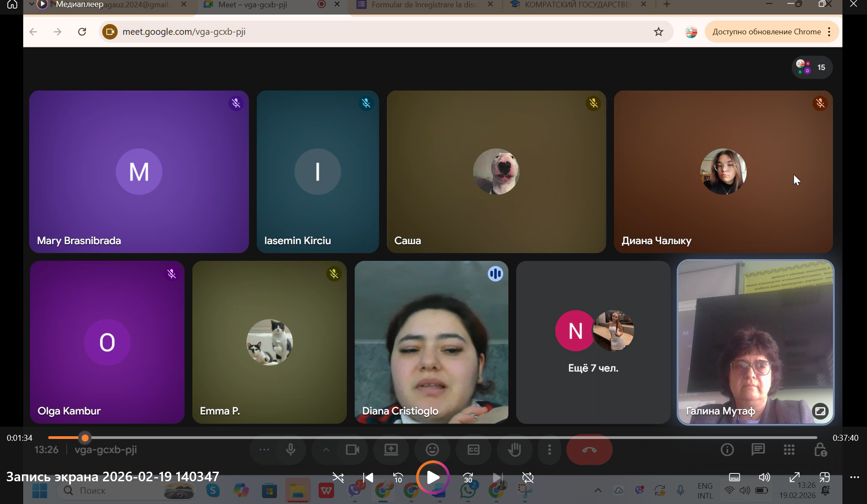The width and height of the screenshot is (867, 504).
Task: Skip back 10 seconds
Action: 398,478
